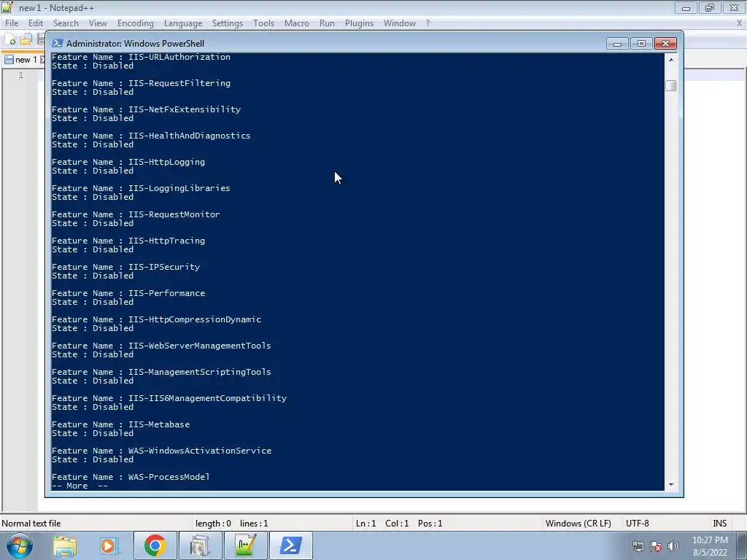Open the network status tray icon
The image size is (747, 560).
[x=638, y=547]
